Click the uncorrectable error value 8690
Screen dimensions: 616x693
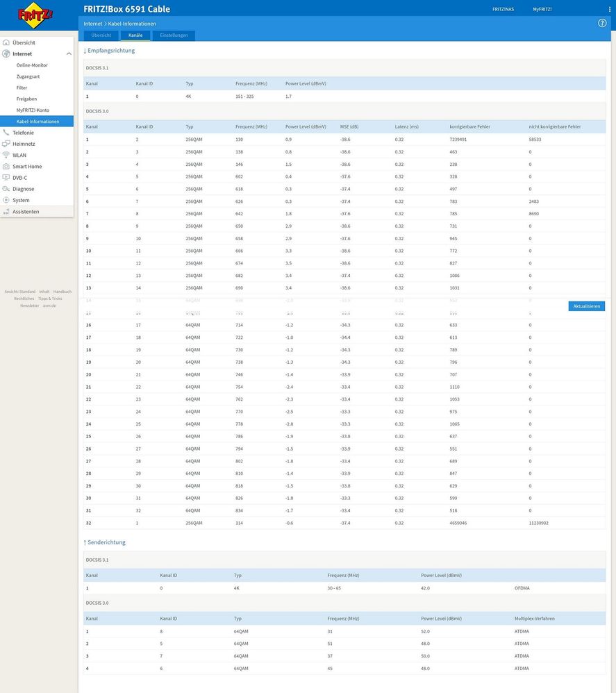[533, 214]
